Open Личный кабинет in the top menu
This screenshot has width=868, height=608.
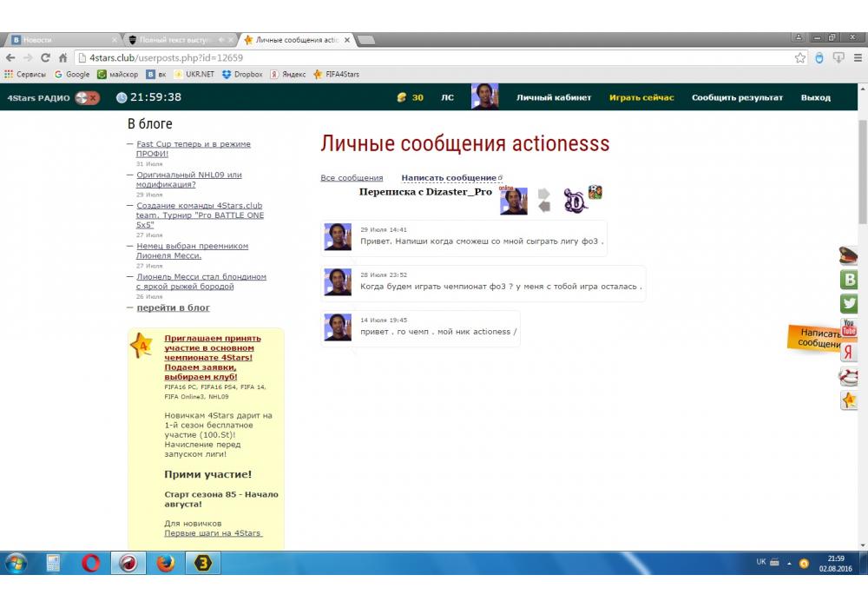point(554,98)
